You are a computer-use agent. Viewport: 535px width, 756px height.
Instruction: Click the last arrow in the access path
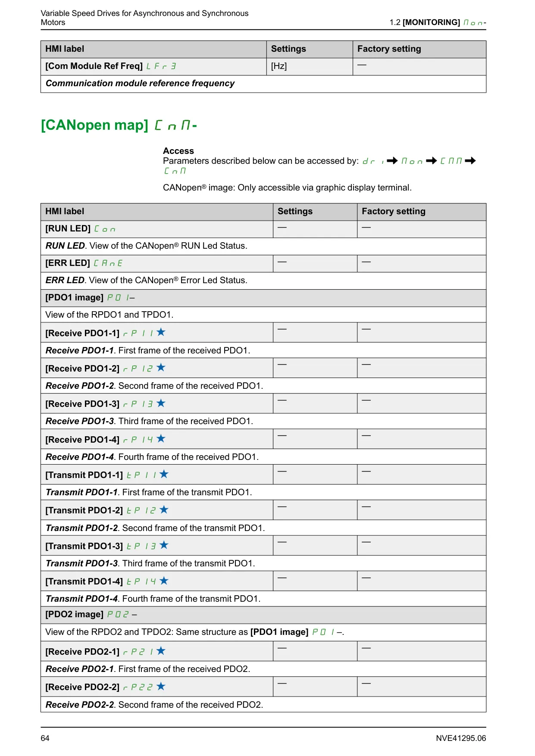point(470,161)
